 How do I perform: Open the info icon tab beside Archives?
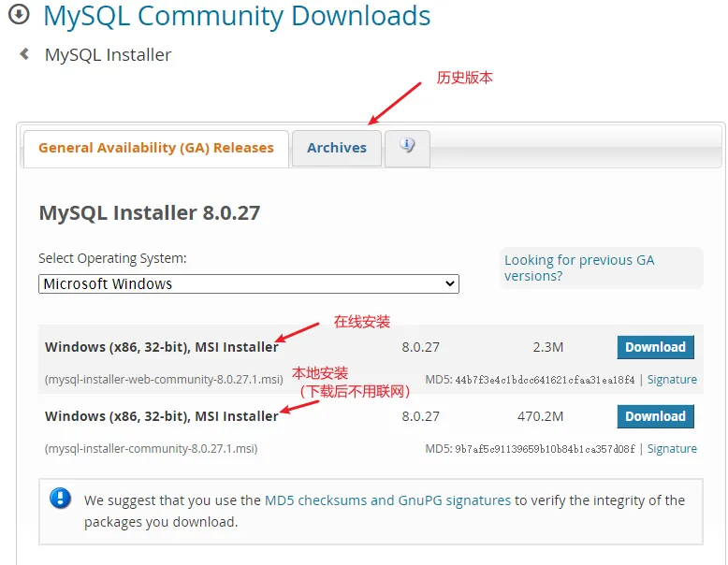click(407, 146)
